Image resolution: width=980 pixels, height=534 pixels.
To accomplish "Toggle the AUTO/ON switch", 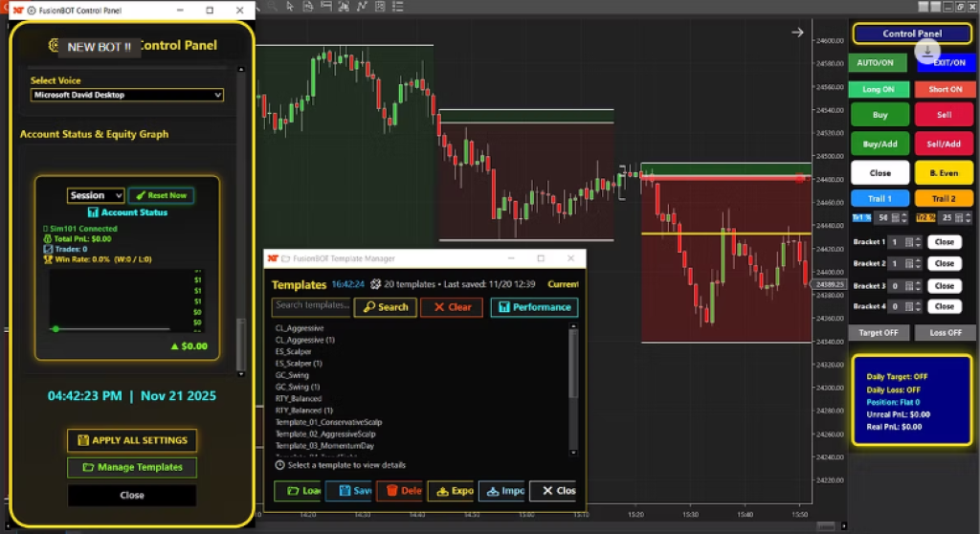I will tap(875, 63).
